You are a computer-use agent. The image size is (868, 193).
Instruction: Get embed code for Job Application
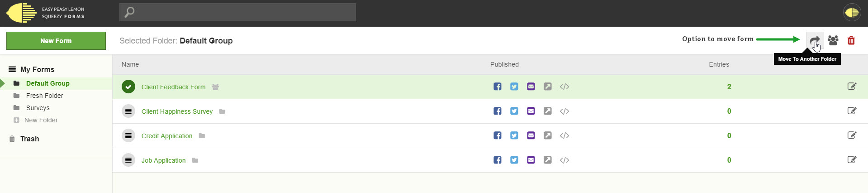tap(564, 160)
